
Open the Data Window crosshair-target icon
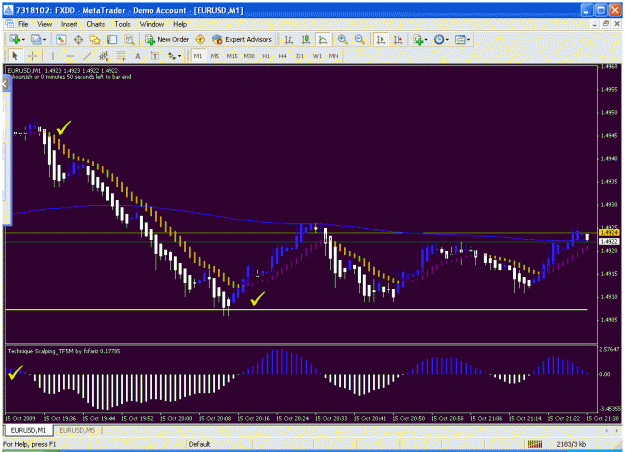point(78,39)
